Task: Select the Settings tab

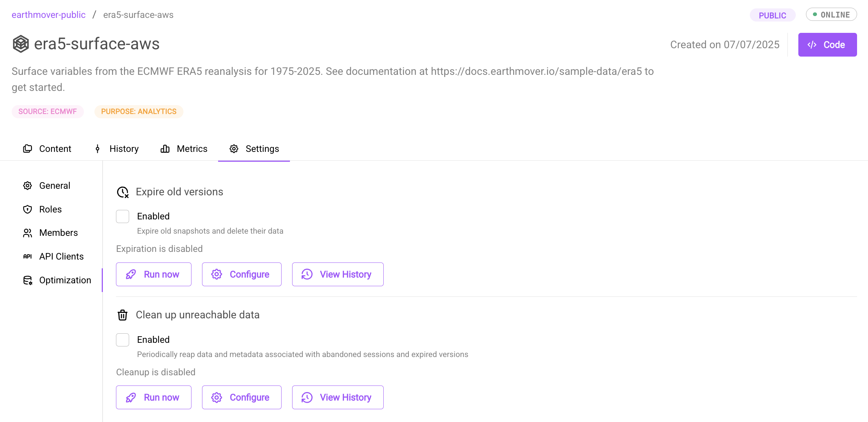Action: (x=254, y=149)
